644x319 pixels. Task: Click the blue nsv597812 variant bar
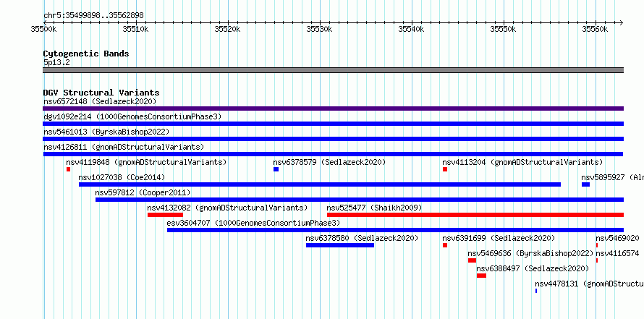click(x=360, y=200)
